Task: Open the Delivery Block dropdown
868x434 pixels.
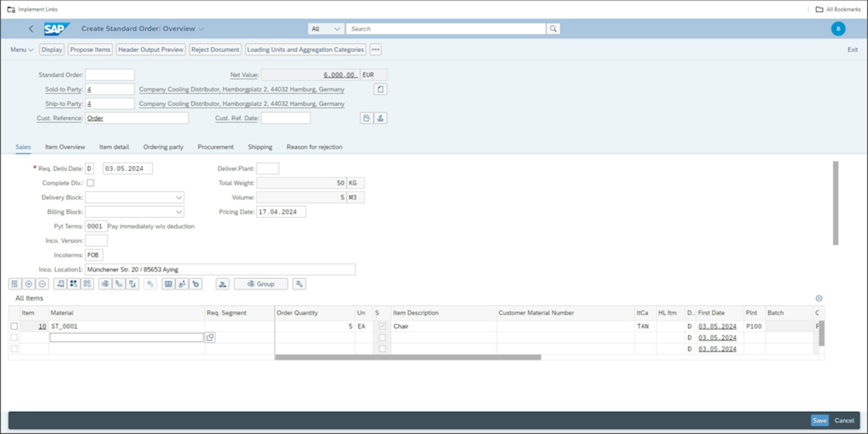Action: pos(179,197)
